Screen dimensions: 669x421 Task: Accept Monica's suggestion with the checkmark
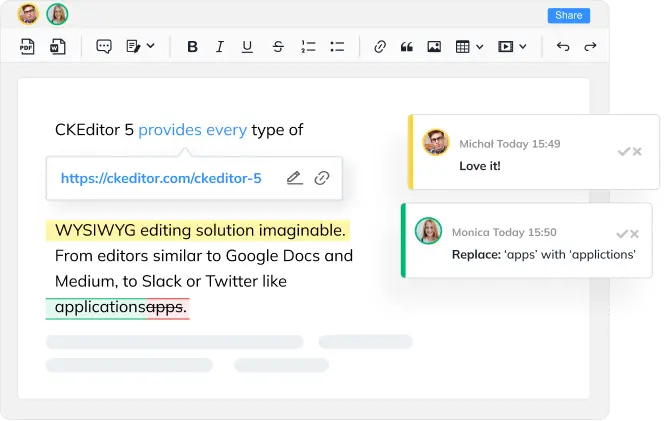tap(622, 234)
